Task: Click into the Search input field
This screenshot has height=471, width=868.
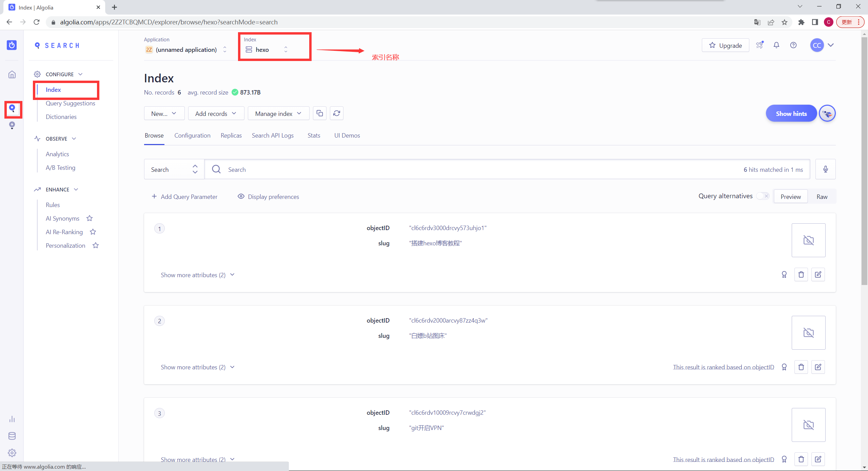Action: pyautogui.click(x=475, y=169)
